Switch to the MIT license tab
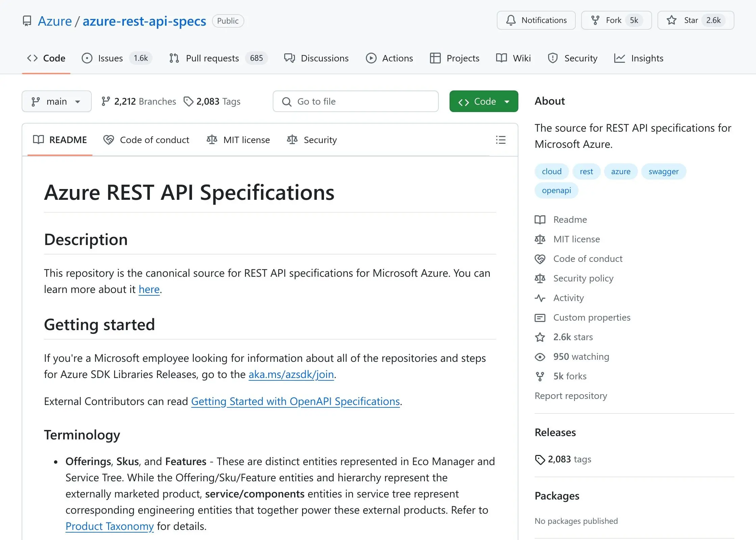 pos(238,140)
